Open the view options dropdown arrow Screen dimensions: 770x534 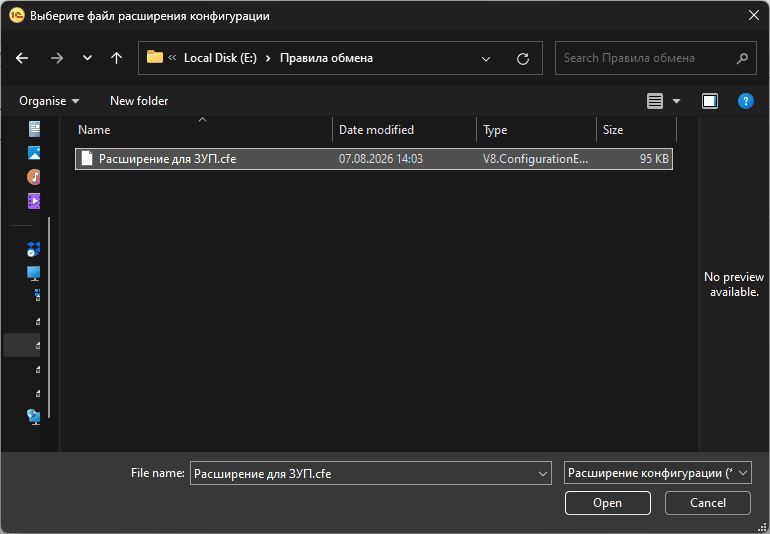point(676,101)
